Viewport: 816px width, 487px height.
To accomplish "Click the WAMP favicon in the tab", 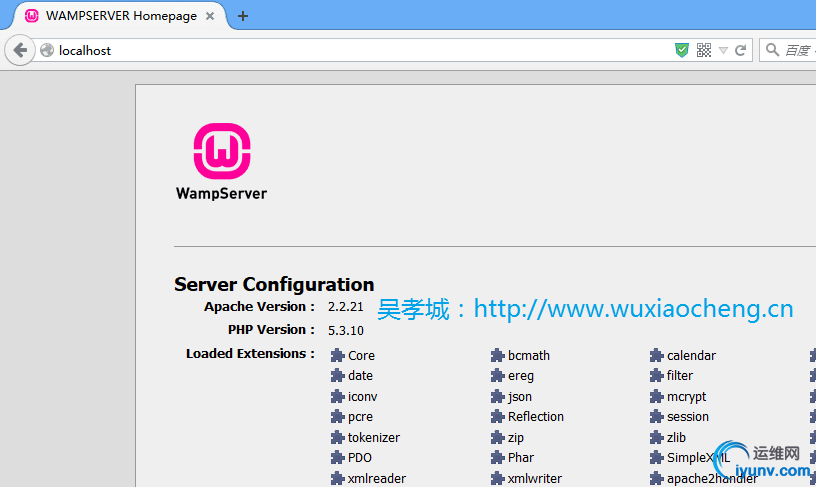I will (x=32, y=16).
